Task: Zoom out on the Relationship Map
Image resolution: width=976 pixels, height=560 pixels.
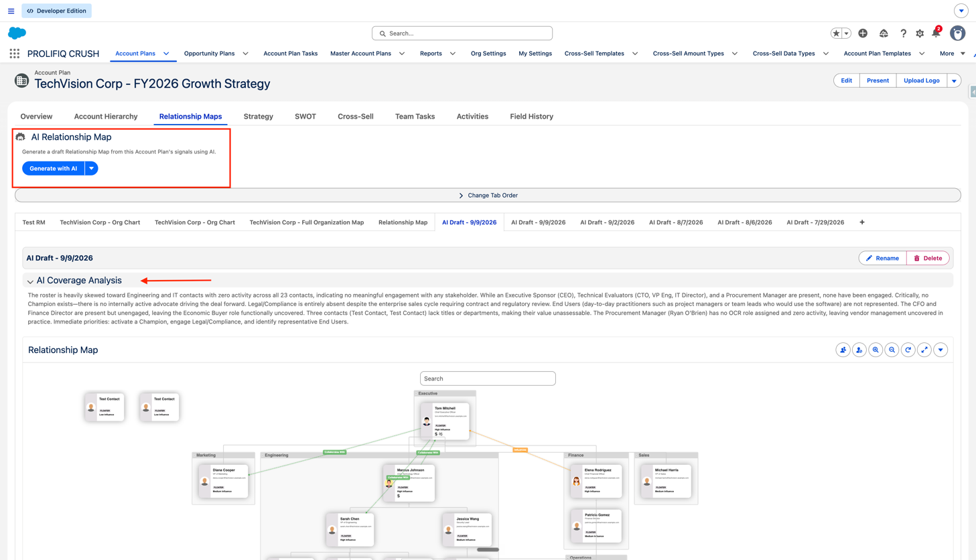Action: point(892,350)
